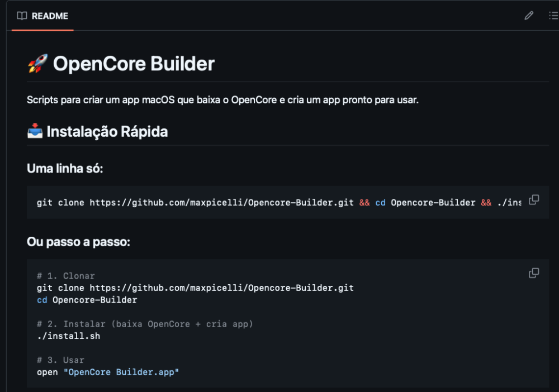Image resolution: width=559 pixels, height=392 pixels.
Task: Click the OpenCore Builder heading
Action: (134, 64)
